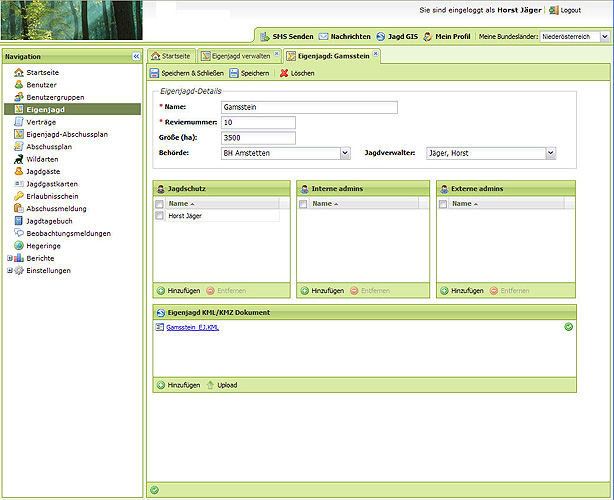Click SMS Senden in top toolbar

pyautogui.click(x=287, y=36)
